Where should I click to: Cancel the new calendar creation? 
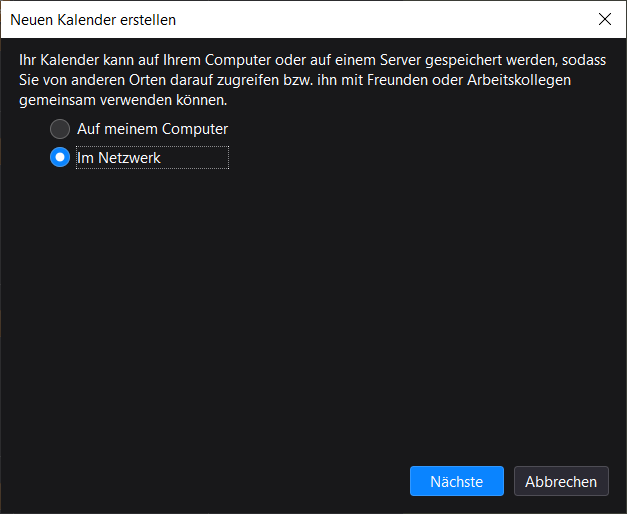tap(561, 481)
